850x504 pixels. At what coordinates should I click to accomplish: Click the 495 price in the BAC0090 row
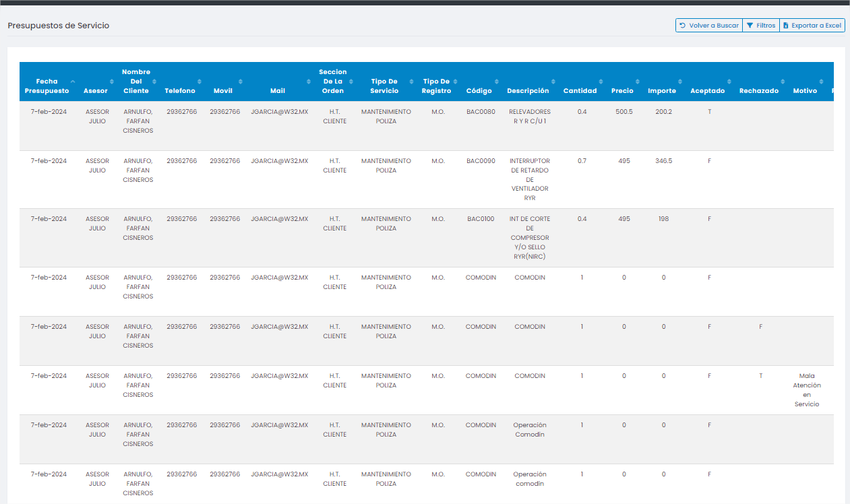pos(624,161)
